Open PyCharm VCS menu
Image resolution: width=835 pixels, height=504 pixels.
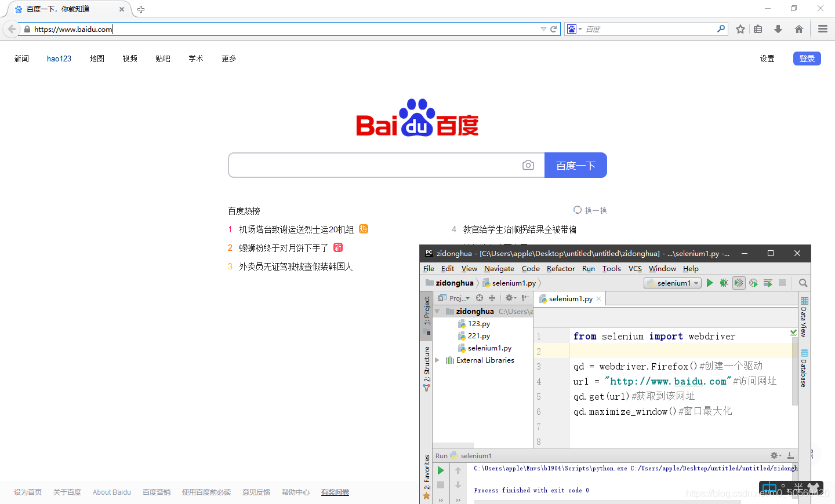[635, 268]
